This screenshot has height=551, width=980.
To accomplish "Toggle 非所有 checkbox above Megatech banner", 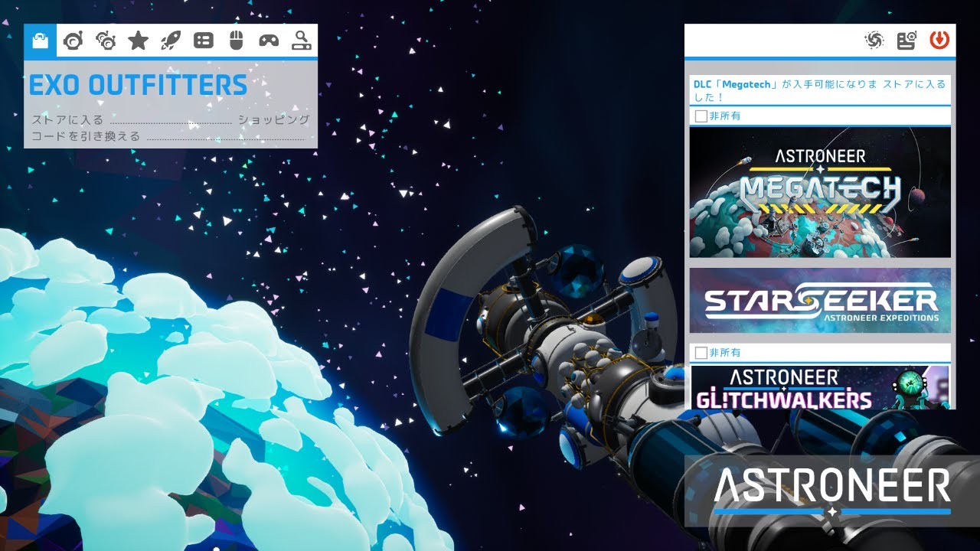I will (x=701, y=116).
